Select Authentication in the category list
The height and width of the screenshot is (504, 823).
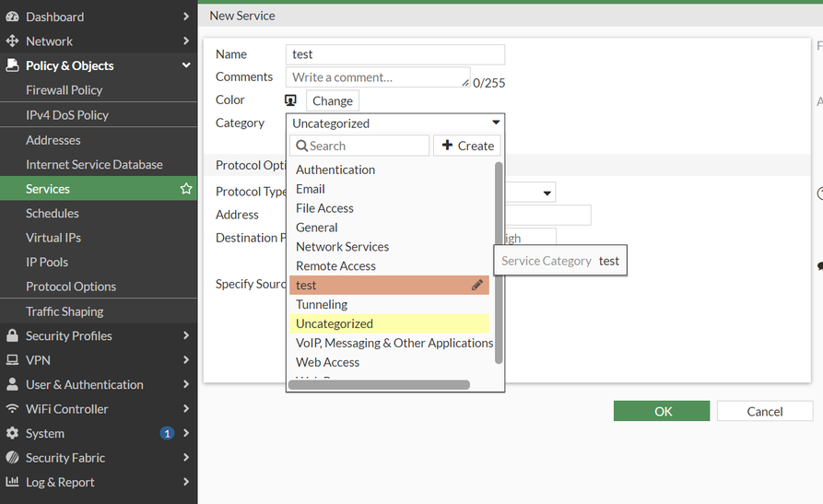coord(335,170)
